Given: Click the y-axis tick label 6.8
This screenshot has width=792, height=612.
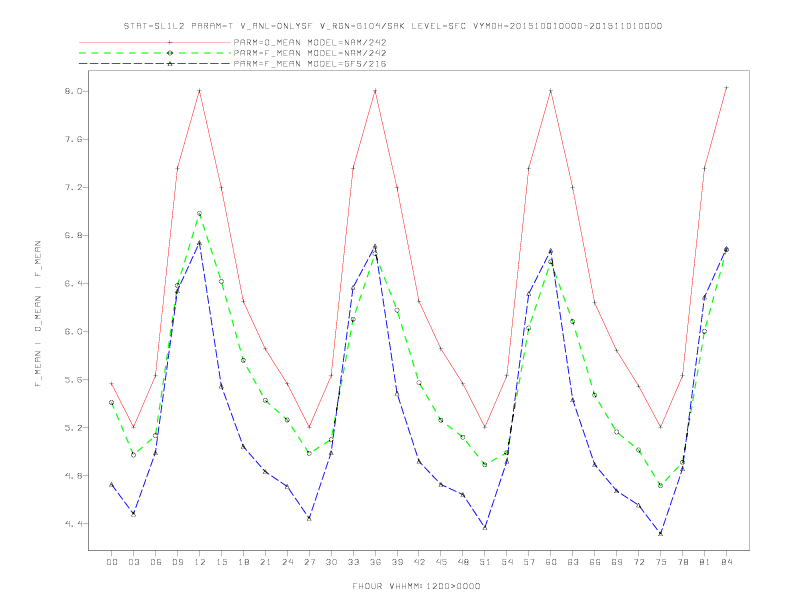Looking at the screenshot, I should [x=73, y=235].
